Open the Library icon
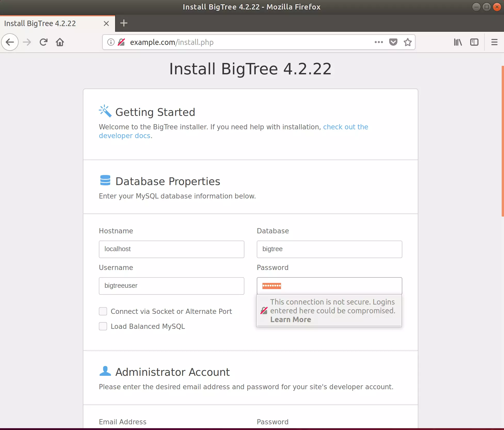Image resolution: width=504 pixels, height=430 pixels. [x=458, y=42]
